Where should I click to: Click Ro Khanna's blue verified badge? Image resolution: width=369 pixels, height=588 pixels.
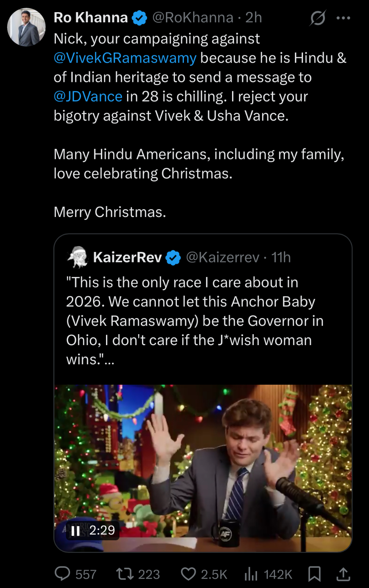click(139, 18)
